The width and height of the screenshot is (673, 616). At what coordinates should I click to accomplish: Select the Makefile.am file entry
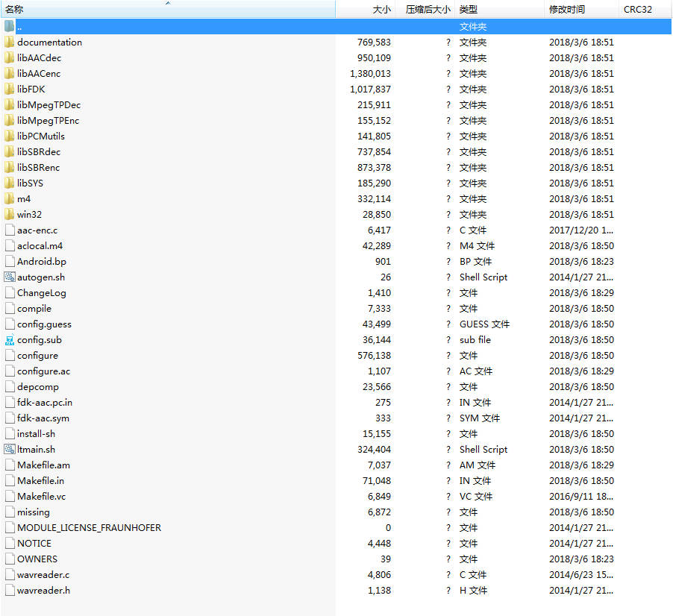click(x=43, y=465)
